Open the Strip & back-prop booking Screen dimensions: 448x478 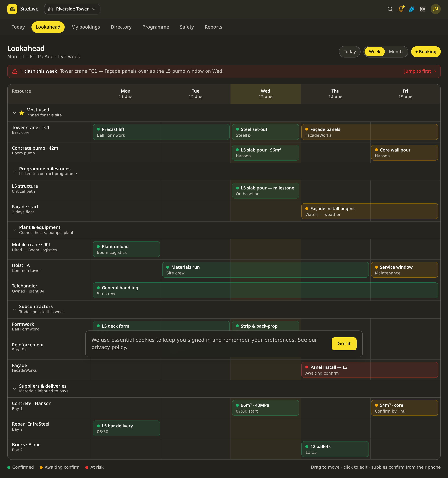point(265,326)
